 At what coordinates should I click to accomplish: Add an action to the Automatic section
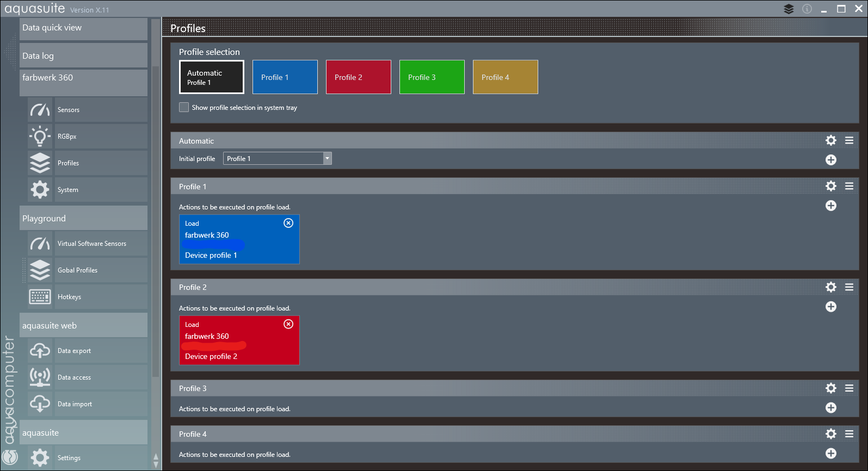click(831, 160)
